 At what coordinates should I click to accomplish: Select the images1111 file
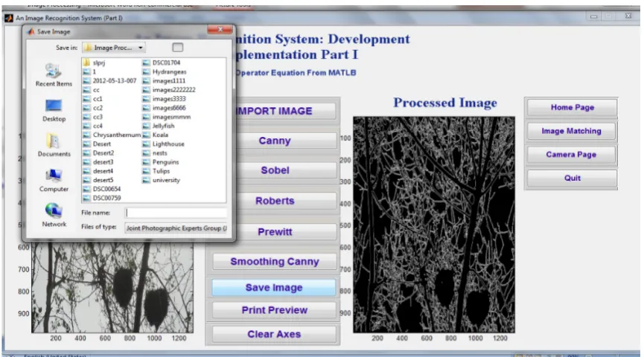[164, 81]
